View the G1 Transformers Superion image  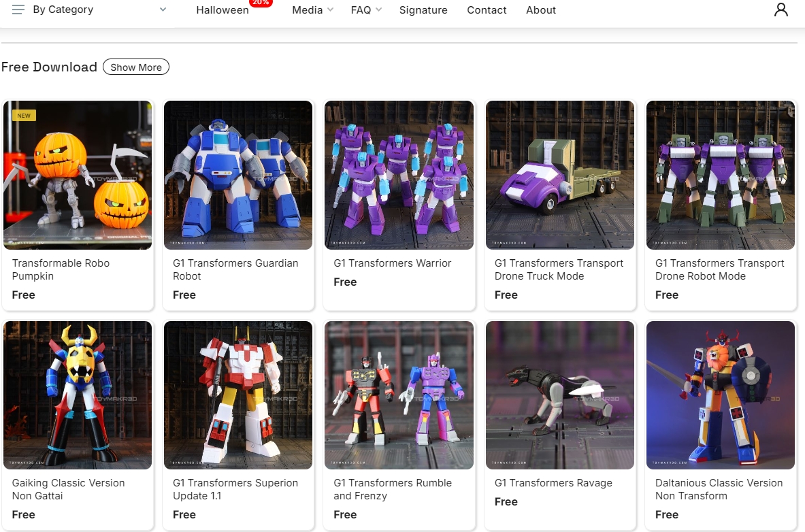point(238,395)
